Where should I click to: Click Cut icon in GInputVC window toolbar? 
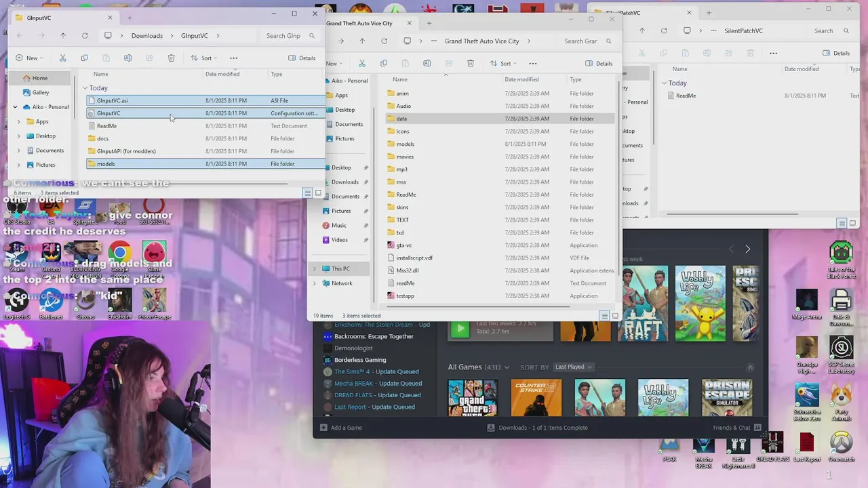pyautogui.click(x=62, y=58)
